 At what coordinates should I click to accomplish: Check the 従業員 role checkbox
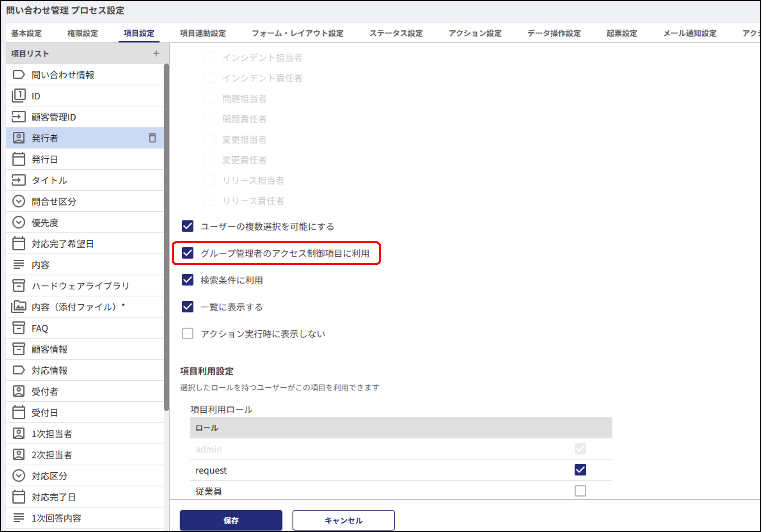580,491
